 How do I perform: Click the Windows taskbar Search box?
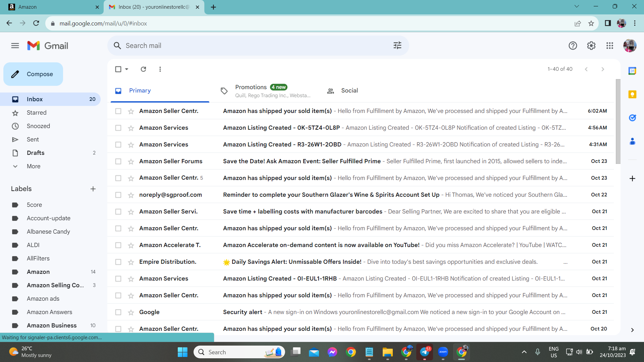pyautogui.click(x=239, y=352)
